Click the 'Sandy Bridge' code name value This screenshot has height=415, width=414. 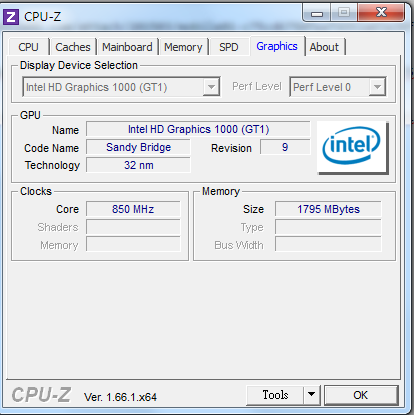click(138, 147)
